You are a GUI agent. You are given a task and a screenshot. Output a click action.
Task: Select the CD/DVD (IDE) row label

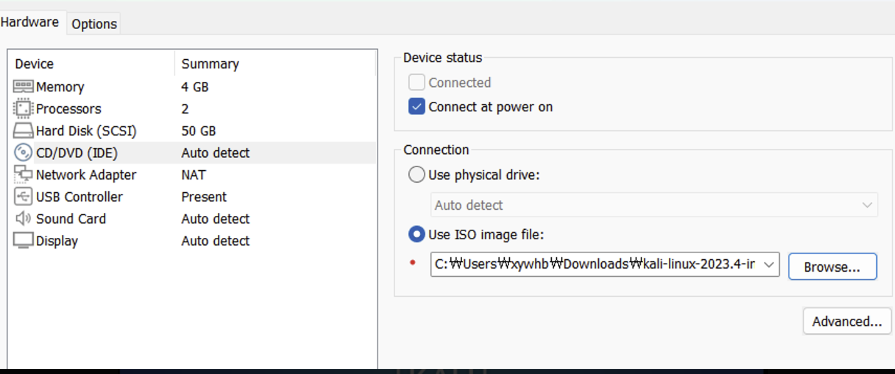tap(77, 153)
